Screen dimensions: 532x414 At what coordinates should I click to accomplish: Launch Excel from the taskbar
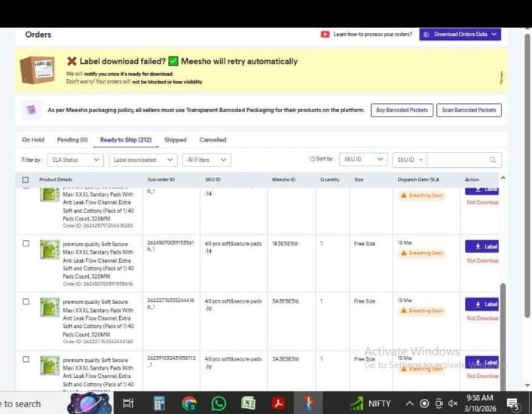pyautogui.click(x=248, y=403)
